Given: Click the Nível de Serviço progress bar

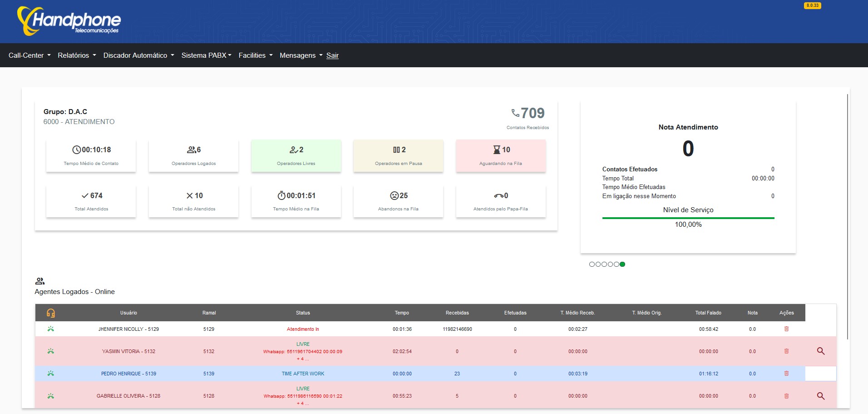Looking at the screenshot, I should pyautogui.click(x=688, y=218).
